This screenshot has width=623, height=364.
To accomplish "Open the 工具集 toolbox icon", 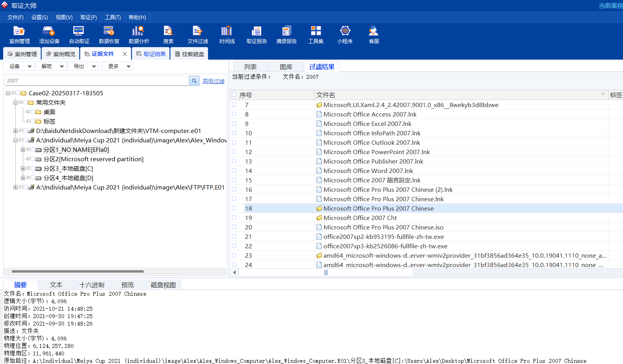I will [316, 35].
